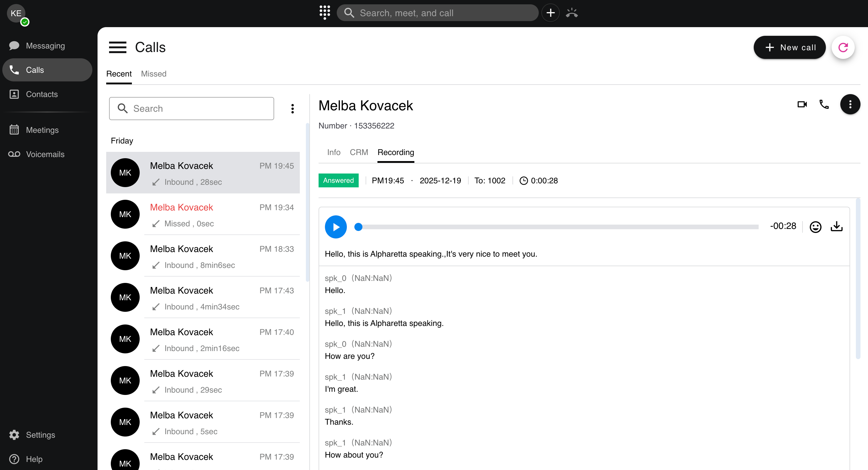
Task: Call Melba Kovacek with phone icon
Action: [x=824, y=105]
